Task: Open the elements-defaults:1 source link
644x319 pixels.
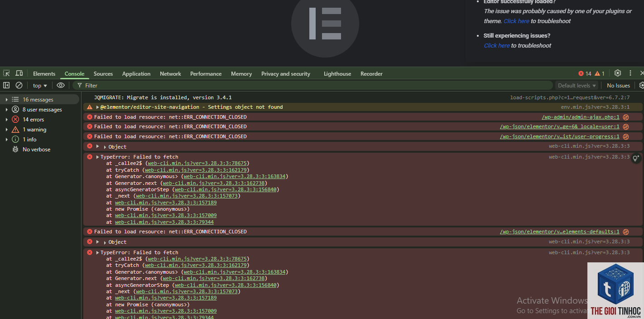Action: coord(560,232)
